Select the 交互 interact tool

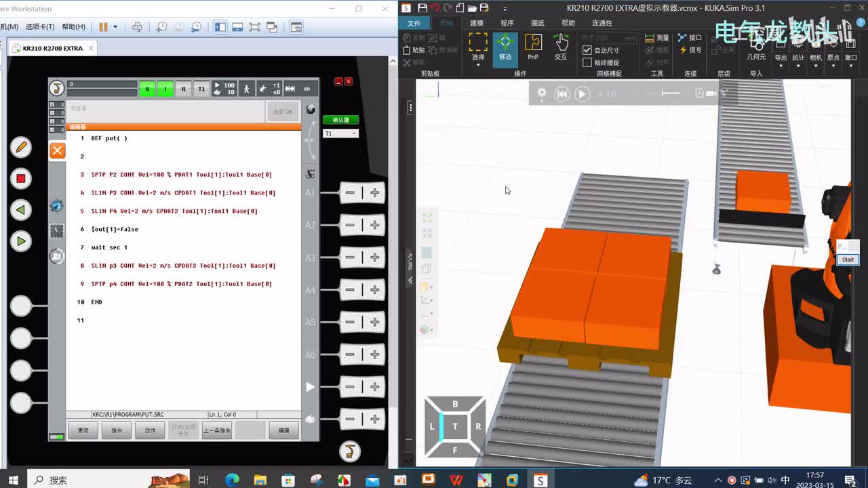pyautogui.click(x=561, y=47)
